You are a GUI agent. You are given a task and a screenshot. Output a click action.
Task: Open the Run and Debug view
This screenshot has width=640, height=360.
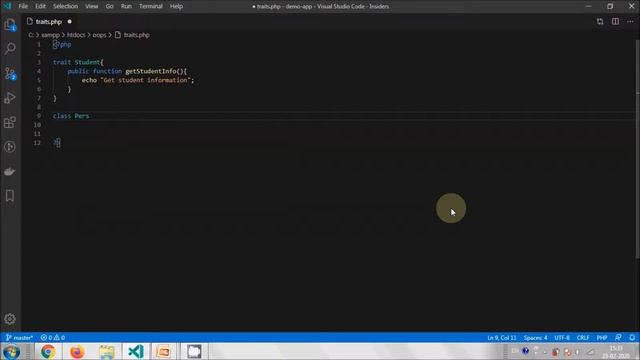coord(10,98)
